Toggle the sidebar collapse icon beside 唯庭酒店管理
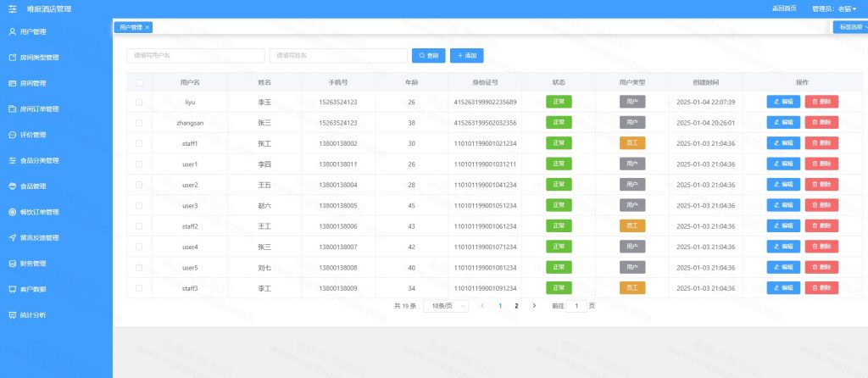 click(x=12, y=8)
